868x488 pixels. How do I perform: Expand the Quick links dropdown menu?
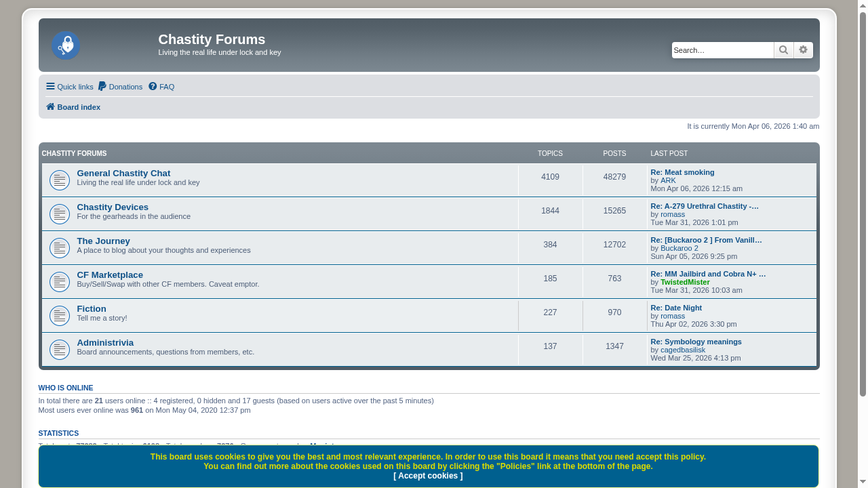(x=69, y=87)
